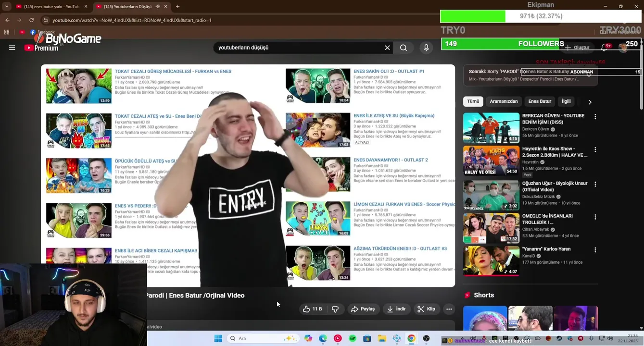Viewport: 644px width, 346px height.
Task: Open Oğuzhan Uğur Biyolojik Unsur thumbnail
Action: (491, 196)
